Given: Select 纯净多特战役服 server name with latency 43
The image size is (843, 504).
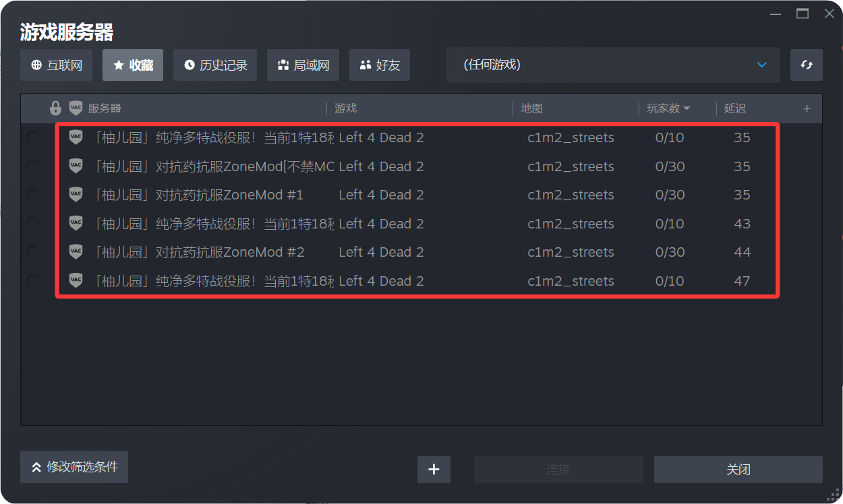Looking at the screenshot, I should 214,224.
